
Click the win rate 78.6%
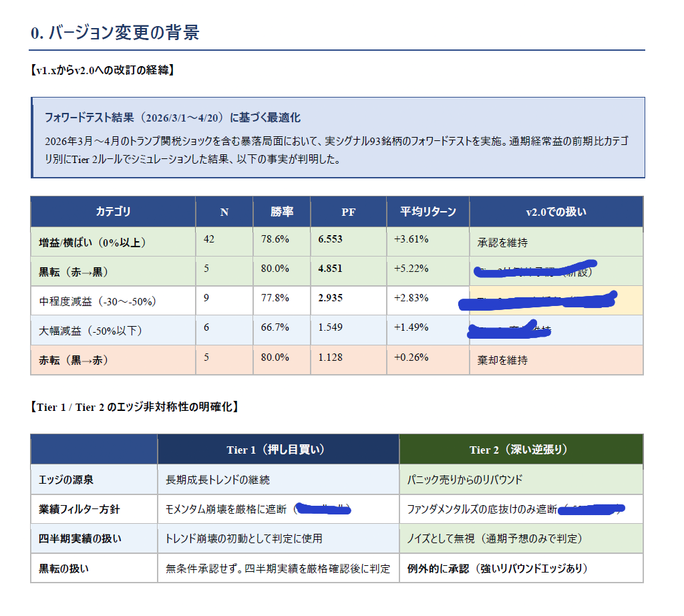pyautogui.click(x=275, y=239)
